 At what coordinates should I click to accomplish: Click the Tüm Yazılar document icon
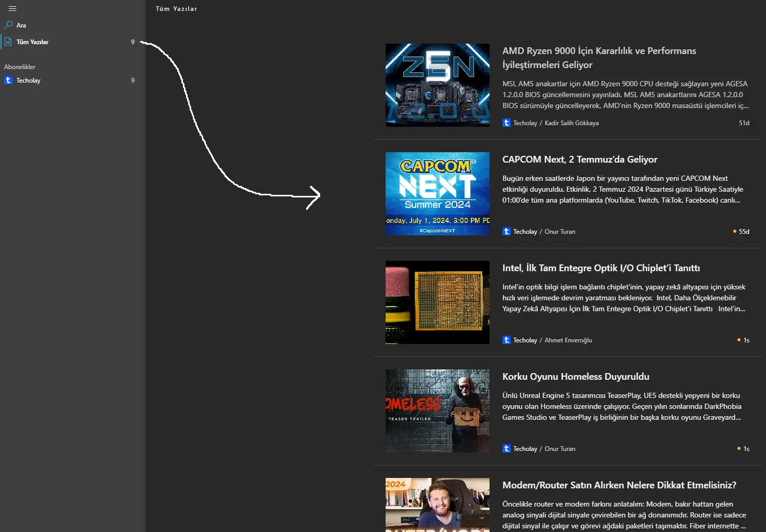[x=8, y=42]
